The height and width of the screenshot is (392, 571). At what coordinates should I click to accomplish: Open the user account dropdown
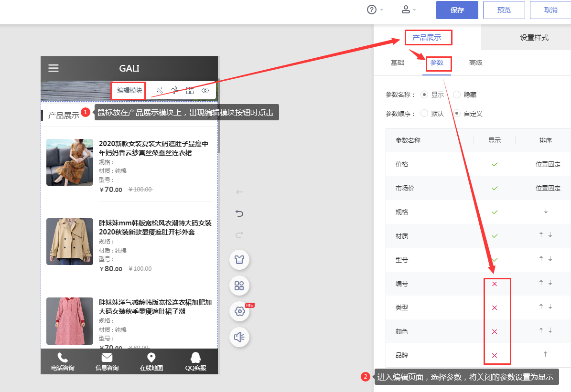pyautogui.click(x=407, y=10)
